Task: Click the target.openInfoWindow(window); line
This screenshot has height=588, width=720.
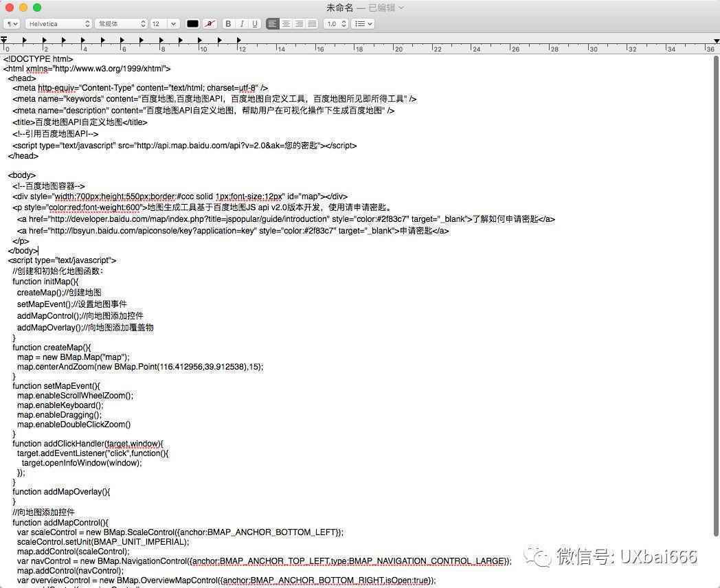Action: pos(82,463)
